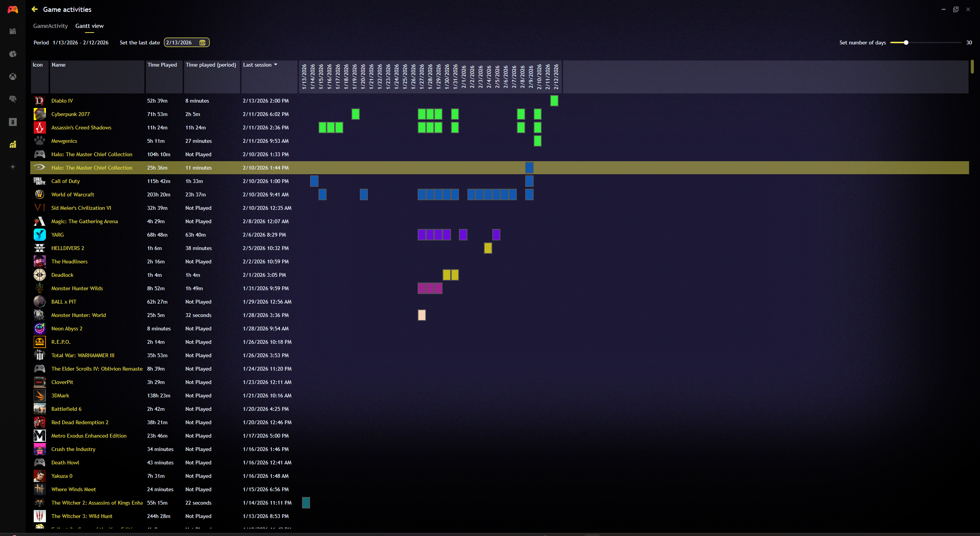The height and width of the screenshot is (536, 980).
Task: Click the square H sidebar icon
Action: click(13, 122)
